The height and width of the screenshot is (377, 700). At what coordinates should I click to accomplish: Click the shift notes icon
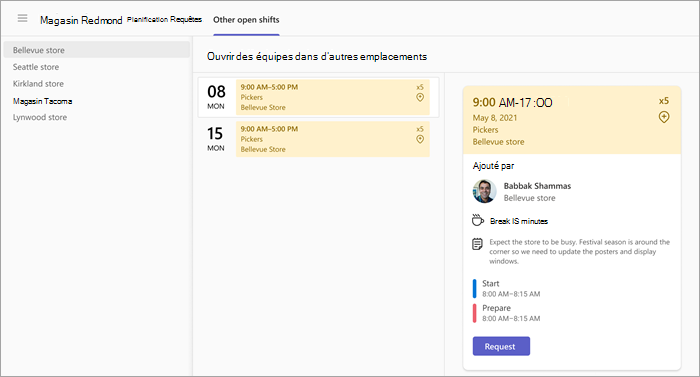[x=477, y=244]
